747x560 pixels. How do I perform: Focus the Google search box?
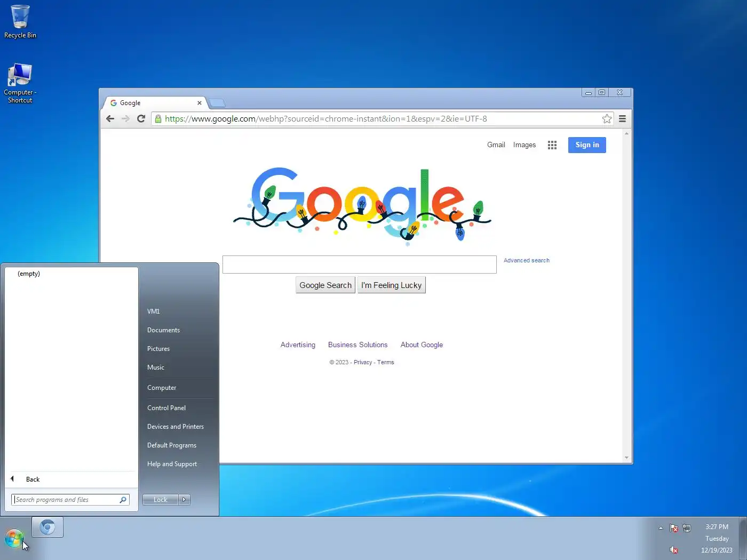(359, 265)
